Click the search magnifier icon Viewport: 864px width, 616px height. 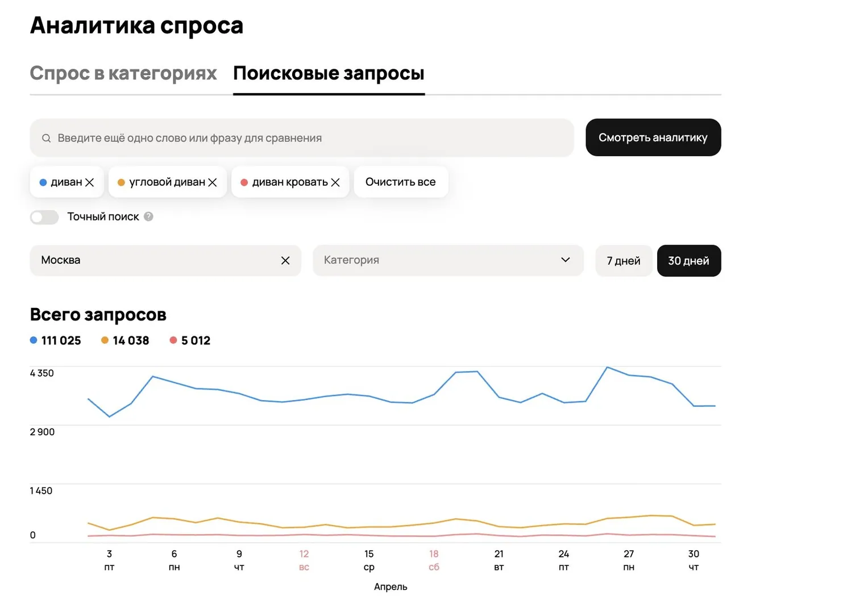(x=47, y=138)
